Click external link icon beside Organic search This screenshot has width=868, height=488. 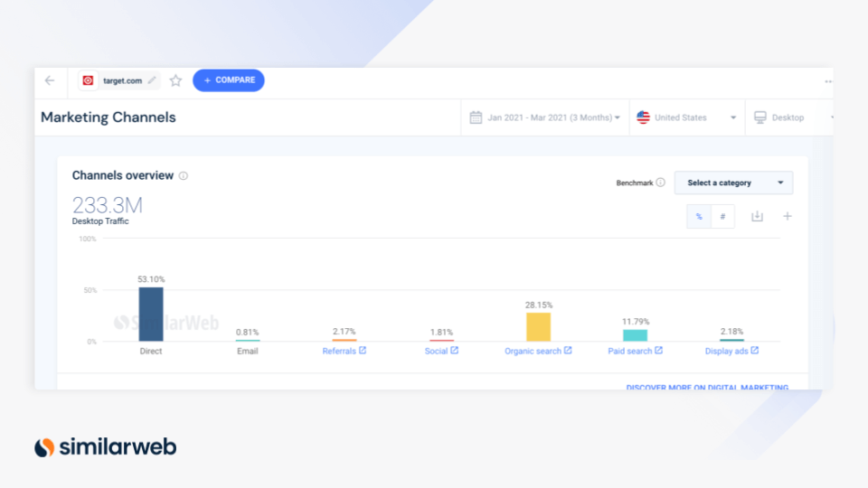click(568, 351)
